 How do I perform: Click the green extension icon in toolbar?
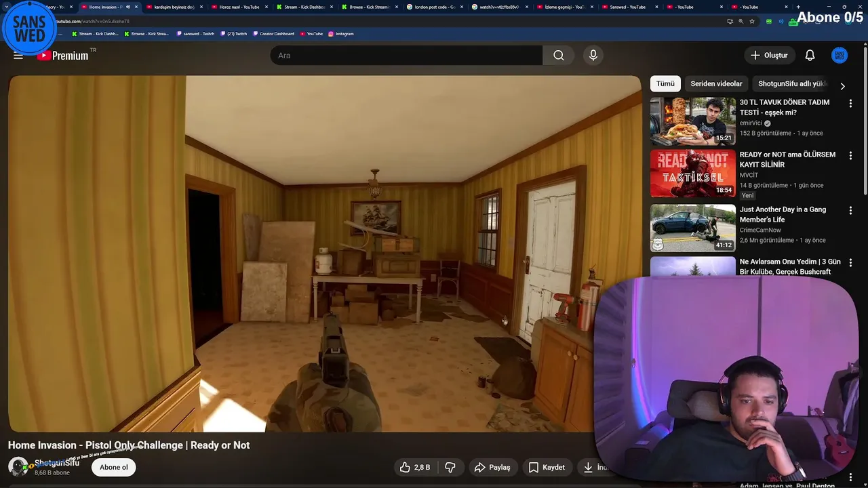[768, 21]
